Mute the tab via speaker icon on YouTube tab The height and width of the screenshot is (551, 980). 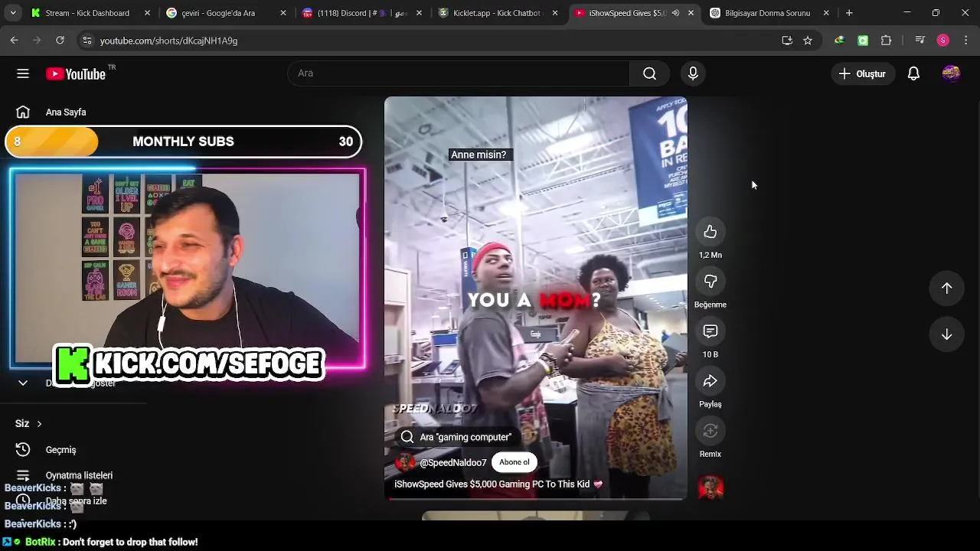(675, 13)
